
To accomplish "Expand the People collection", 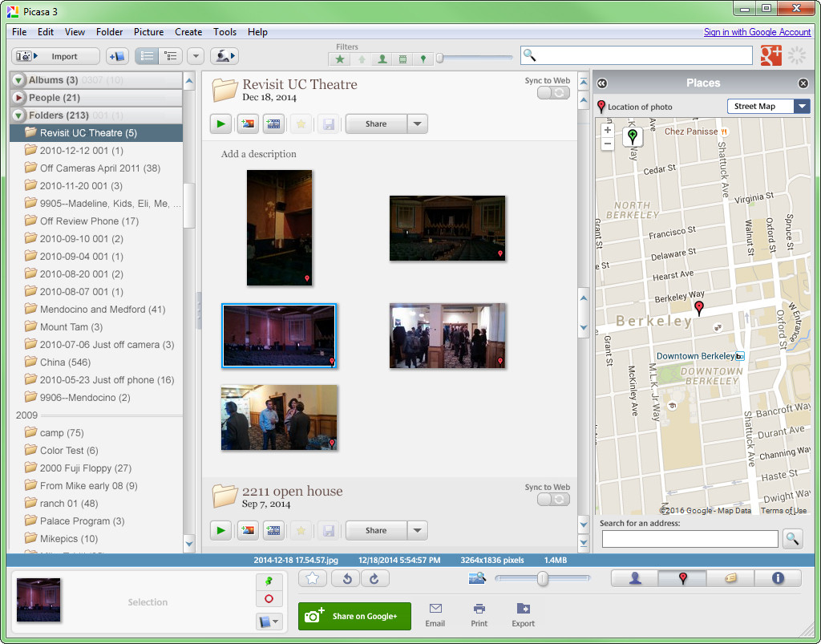I will point(19,98).
